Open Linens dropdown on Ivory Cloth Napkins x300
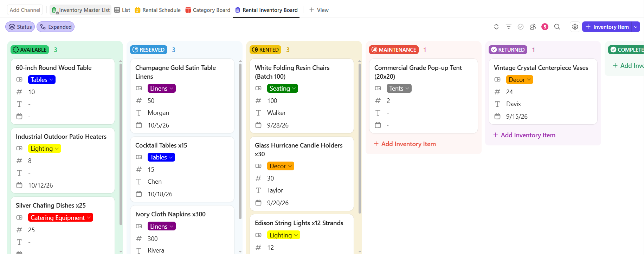The height and width of the screenshot is (255, 644). pyautogui.click(x=162, y=227)
